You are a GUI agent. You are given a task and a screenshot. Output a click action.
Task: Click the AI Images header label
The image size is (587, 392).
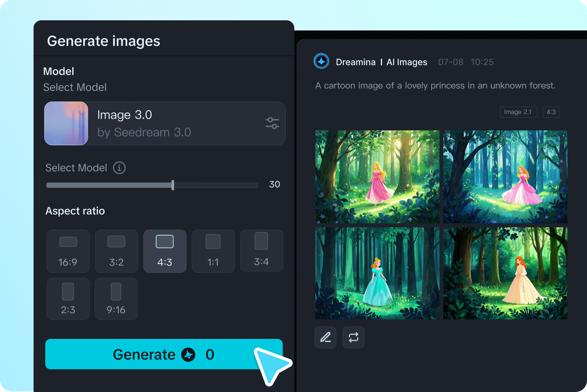pyautogui.click(x=406, y=62)
